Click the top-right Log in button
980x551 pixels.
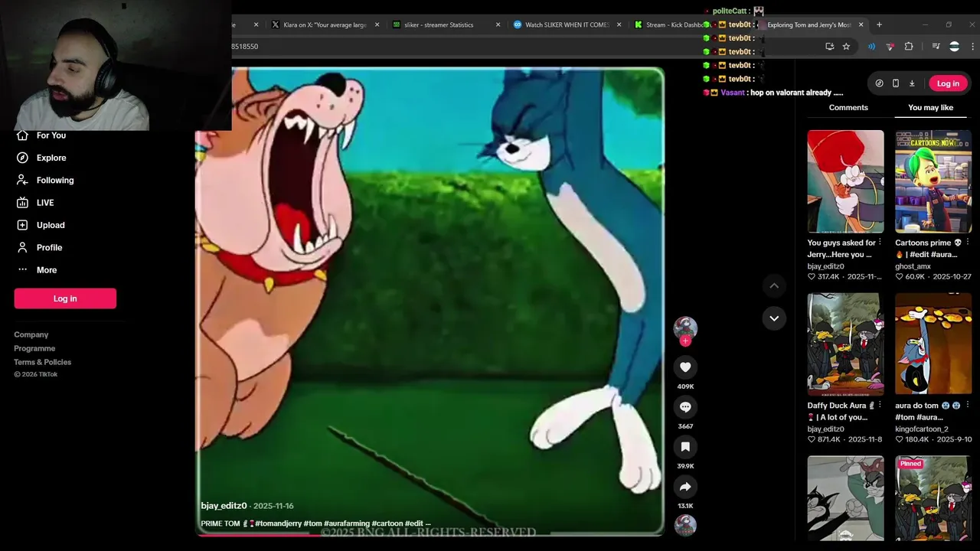point(948,83)
